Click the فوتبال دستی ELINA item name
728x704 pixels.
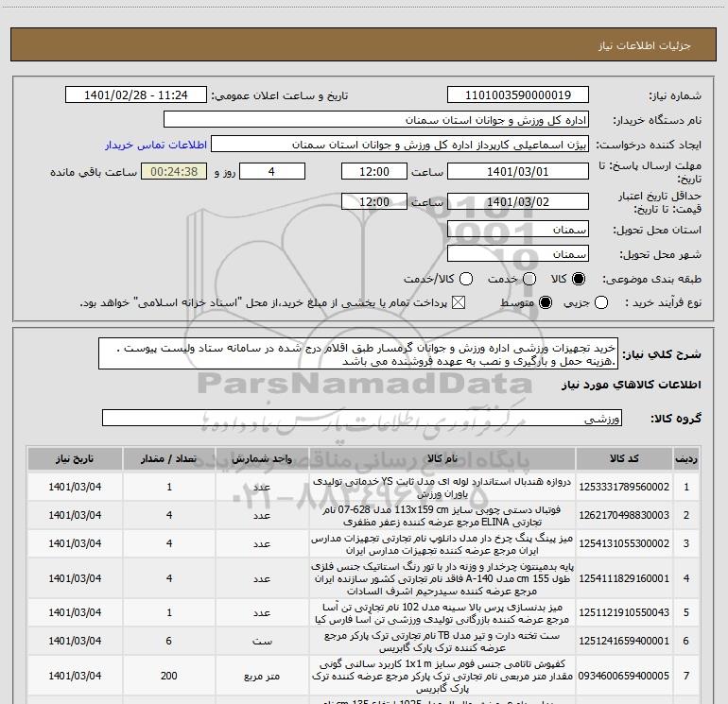tap(442, 516)
